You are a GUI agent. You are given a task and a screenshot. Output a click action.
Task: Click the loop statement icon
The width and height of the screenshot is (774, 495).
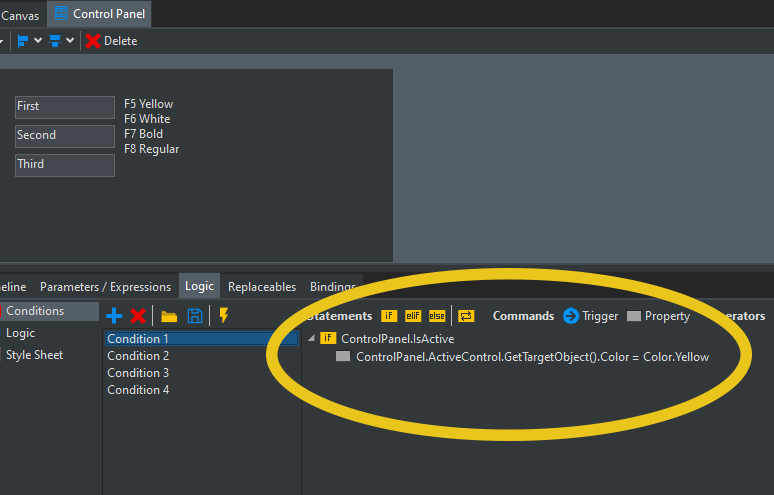[x=466, y=316]
